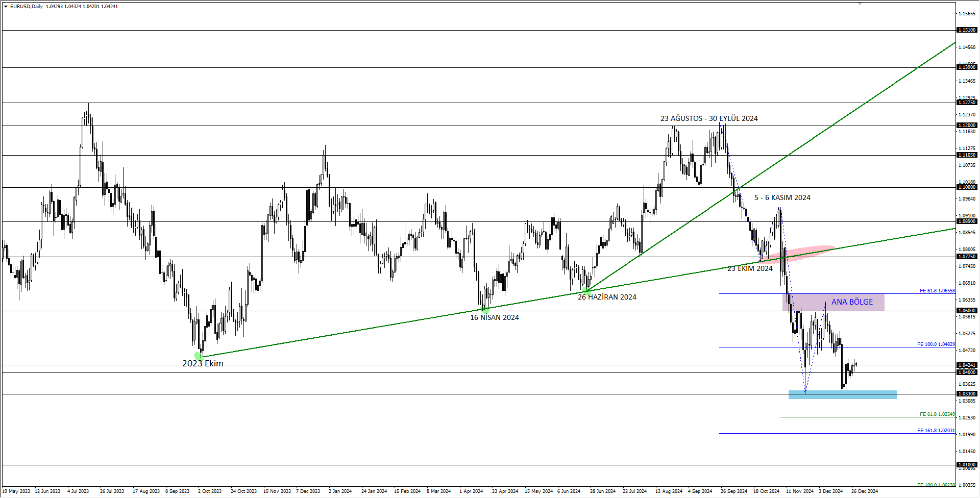980x498 pixels.
Task: Click the 1.08900 price level tag
Action: [x=967, y=221]
